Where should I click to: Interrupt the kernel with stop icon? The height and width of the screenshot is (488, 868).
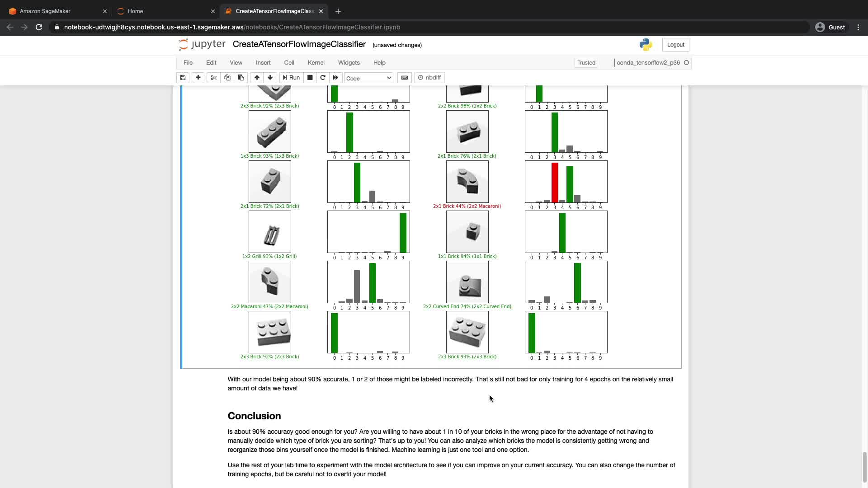point(310,78)
